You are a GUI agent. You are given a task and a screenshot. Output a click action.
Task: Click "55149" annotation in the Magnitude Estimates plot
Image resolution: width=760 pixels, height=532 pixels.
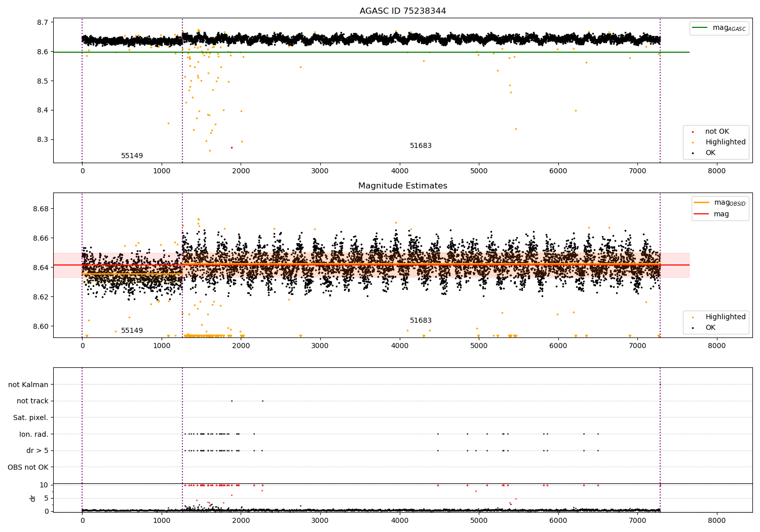[x=132, y=331]
